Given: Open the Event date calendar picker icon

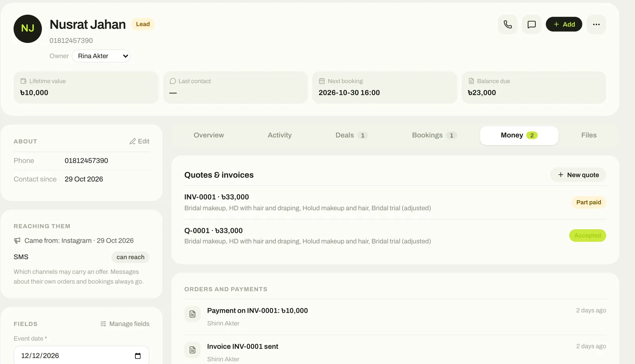Looking at the screenshot, I should (138, 356).
